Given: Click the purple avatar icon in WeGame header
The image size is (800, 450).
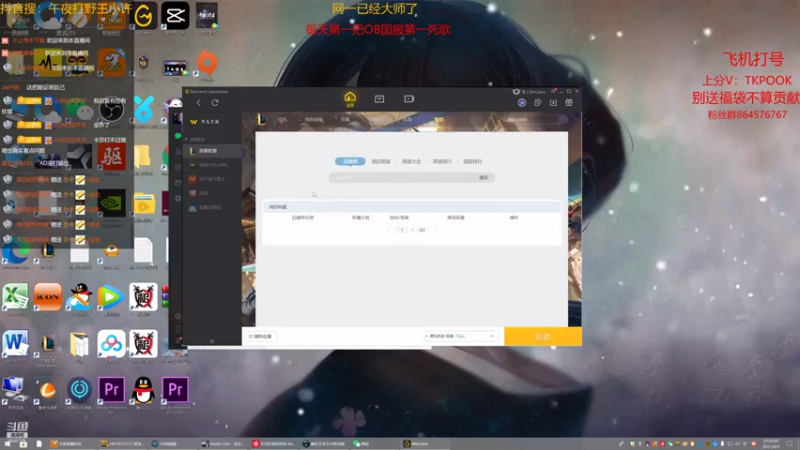Looking at the screenshot, I should tap(521, 103).
